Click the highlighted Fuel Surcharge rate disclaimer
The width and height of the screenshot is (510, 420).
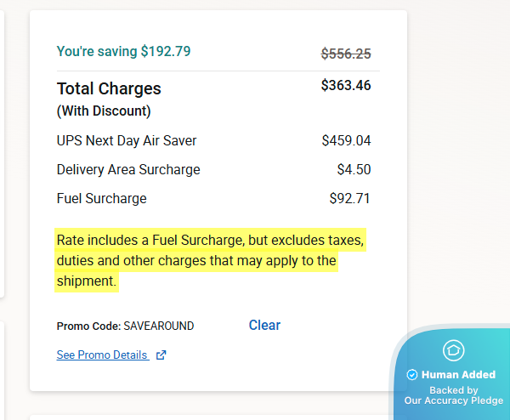tap(211, 260)
